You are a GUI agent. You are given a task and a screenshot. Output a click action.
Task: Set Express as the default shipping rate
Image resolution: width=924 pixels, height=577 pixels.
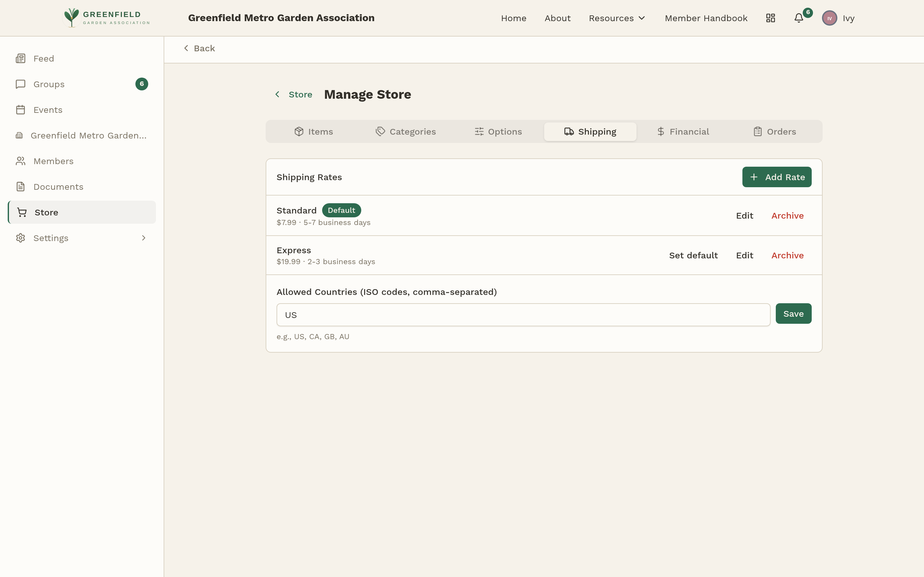pos(693,255)
